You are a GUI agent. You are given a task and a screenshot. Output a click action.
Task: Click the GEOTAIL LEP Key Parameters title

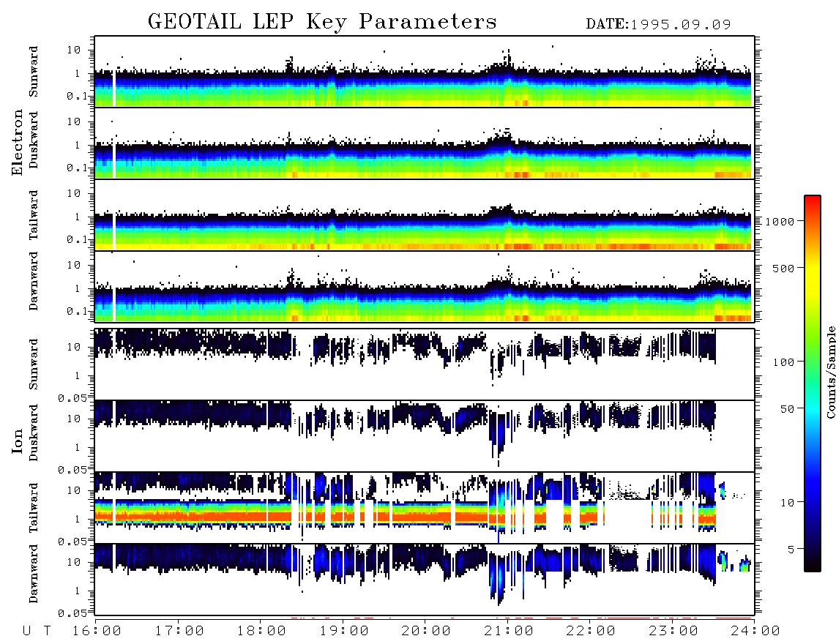[322, 22]
